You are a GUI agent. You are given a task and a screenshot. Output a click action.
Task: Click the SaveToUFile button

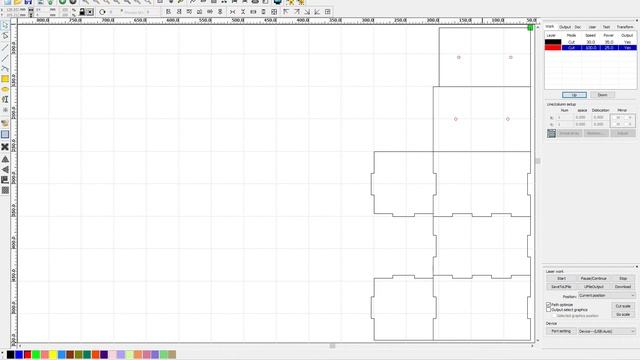click(561, 287)
